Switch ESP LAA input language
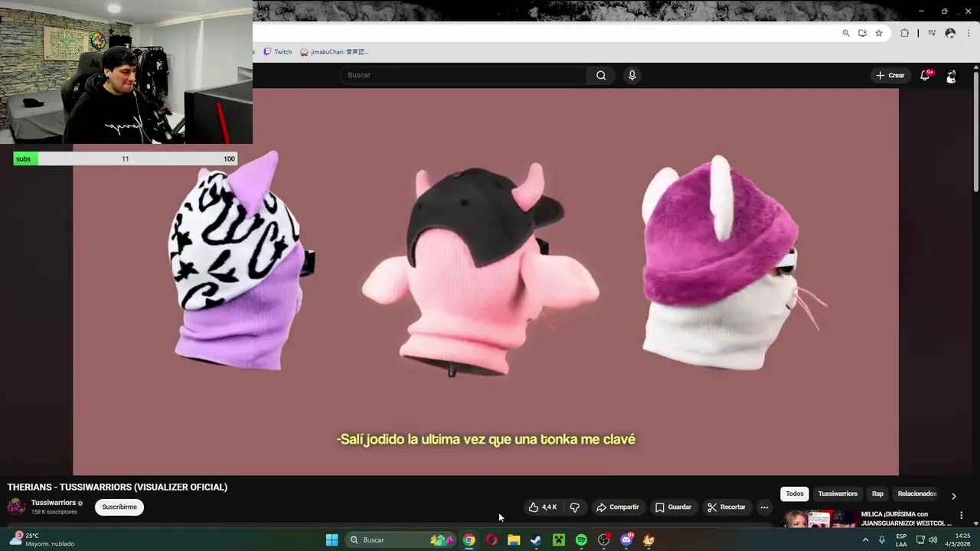The height and width of the screenshot is (551, 980). [x=901, y=540]
